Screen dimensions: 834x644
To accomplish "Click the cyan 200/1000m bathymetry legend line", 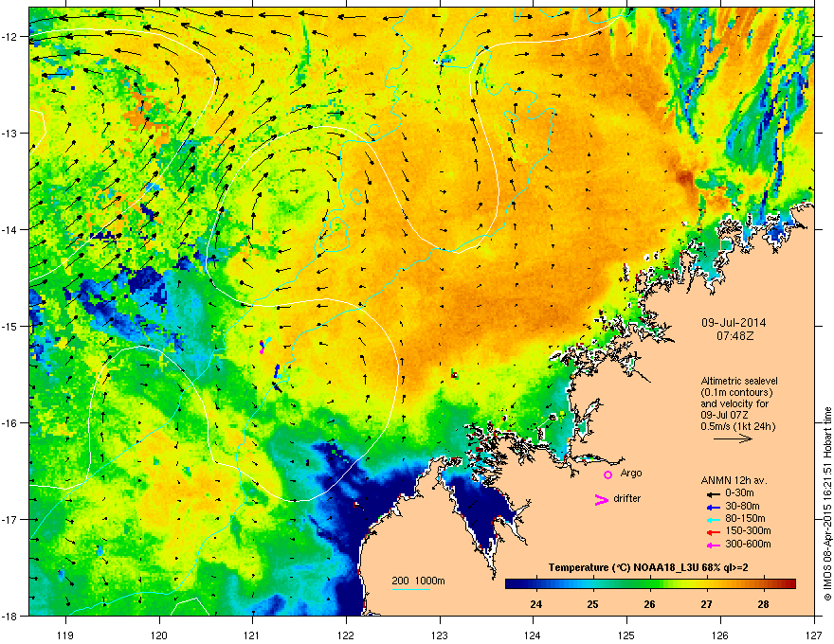I will tap(410, 590).
